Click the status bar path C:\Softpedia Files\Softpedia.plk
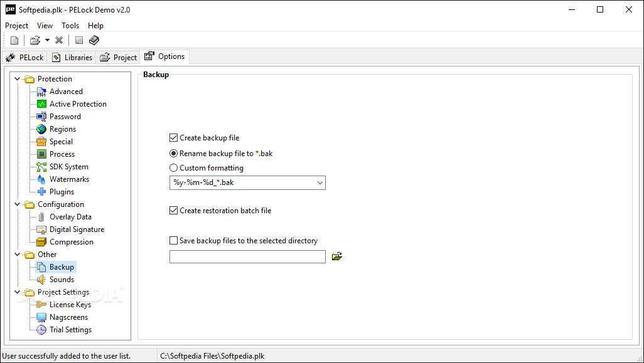 212,356
